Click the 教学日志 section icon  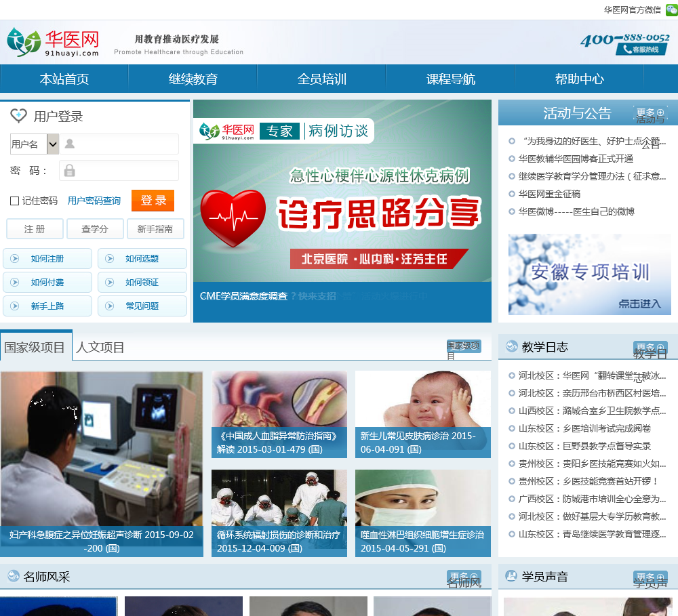[x=511, y=346]
